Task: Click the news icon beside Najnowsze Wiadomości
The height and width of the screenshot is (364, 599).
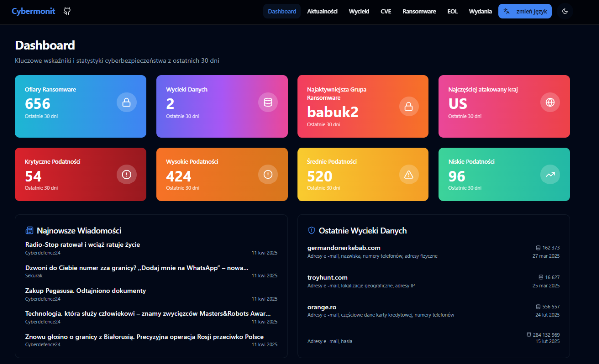Action: point(28,230)
